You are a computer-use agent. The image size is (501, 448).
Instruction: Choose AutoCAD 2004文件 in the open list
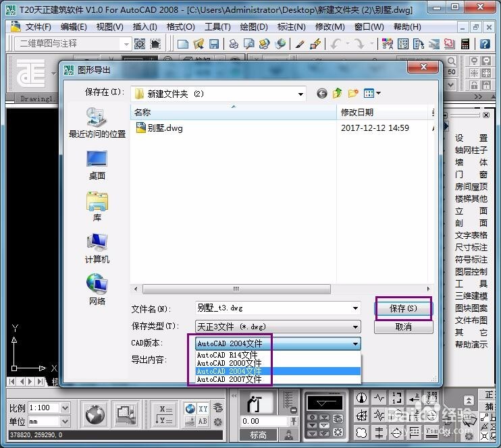pos(278,371)
